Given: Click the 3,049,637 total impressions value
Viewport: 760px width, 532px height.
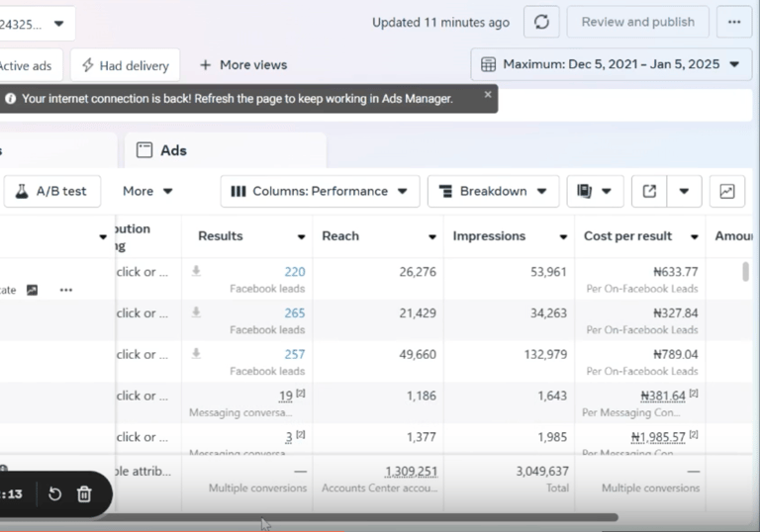Looking at the screenshot, I should coord(542,471).
